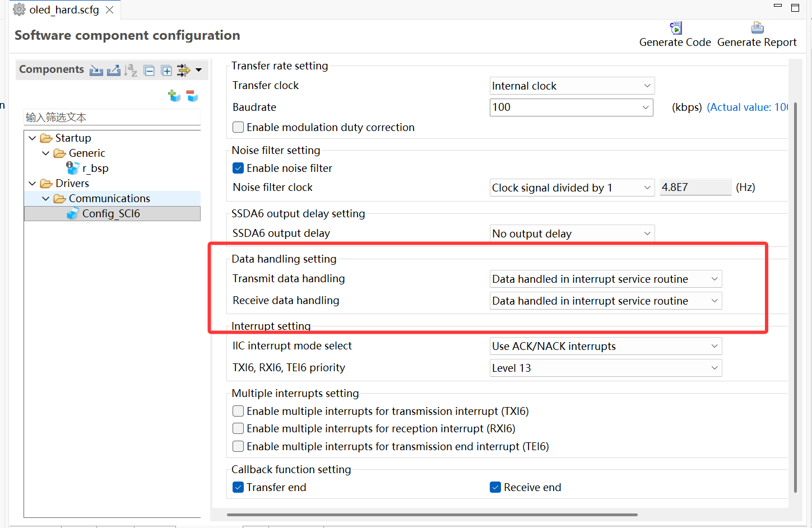Click the Config_SCI6 component icon
Screen dimensions: 812x528
pyautogui.click(x=73, y=213)
